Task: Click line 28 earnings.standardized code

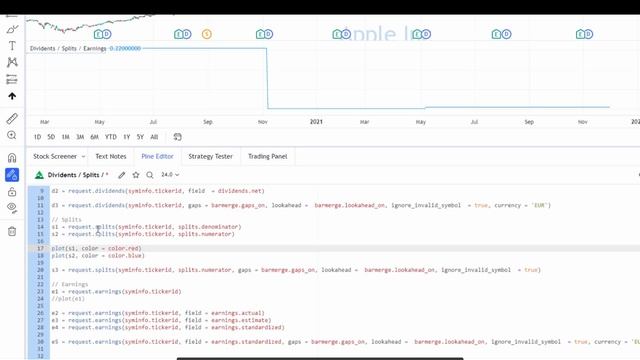Action: pyautogui.click(x=168, y=328)
